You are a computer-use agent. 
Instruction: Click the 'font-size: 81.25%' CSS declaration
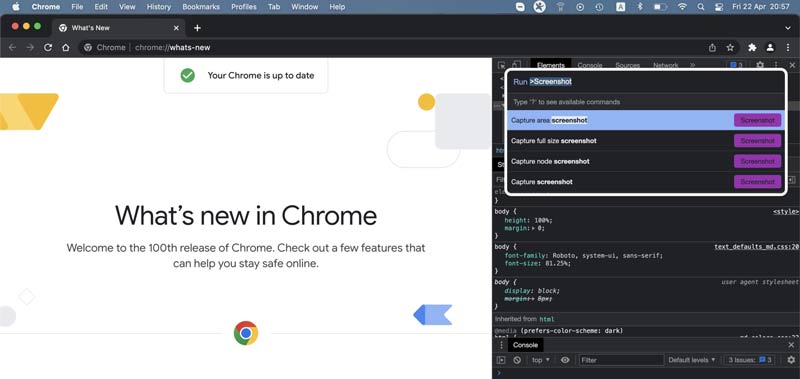click(538, 264)
